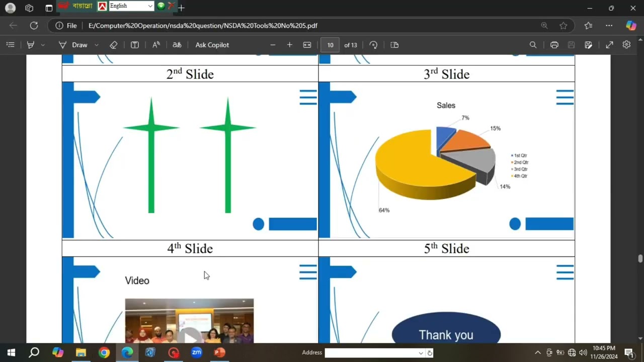Edit the page number field showing 10
Screen dimensions: 644x362
[330, 45]
